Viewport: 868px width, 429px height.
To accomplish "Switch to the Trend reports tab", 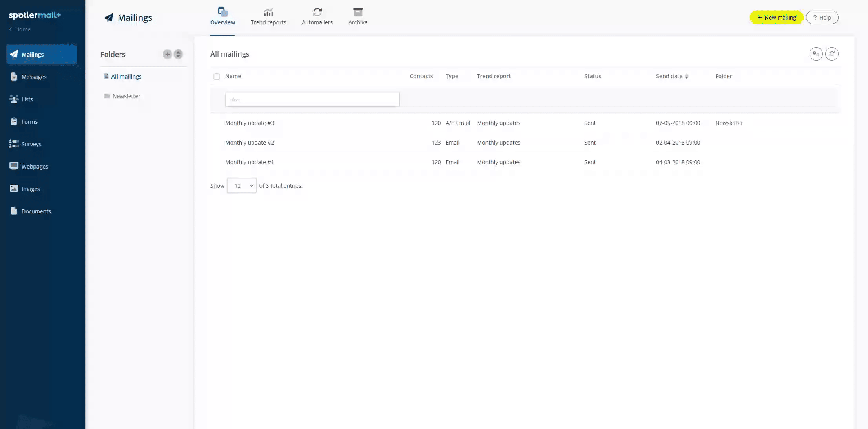I will pyautogui.click(x=268, y=17).
